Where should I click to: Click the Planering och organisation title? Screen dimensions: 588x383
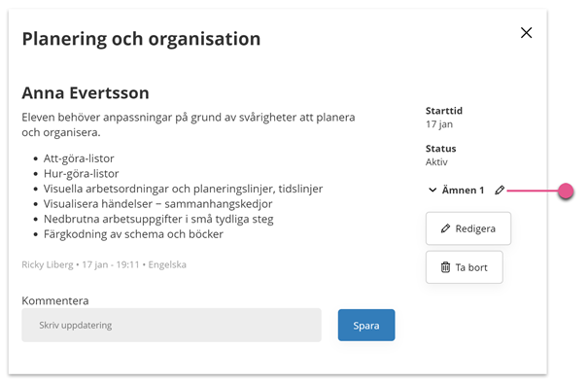point(141,39)
